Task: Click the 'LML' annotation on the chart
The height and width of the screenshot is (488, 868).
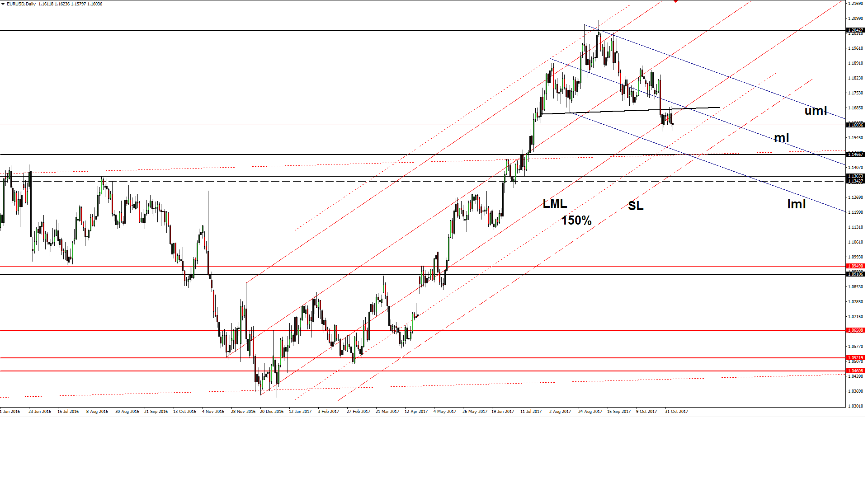Action: pyautogui.click(x=555, y=204)
